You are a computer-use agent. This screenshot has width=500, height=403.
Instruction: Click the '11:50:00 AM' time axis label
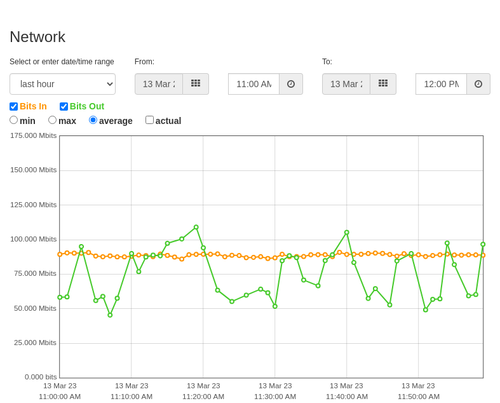pos(419,397)
